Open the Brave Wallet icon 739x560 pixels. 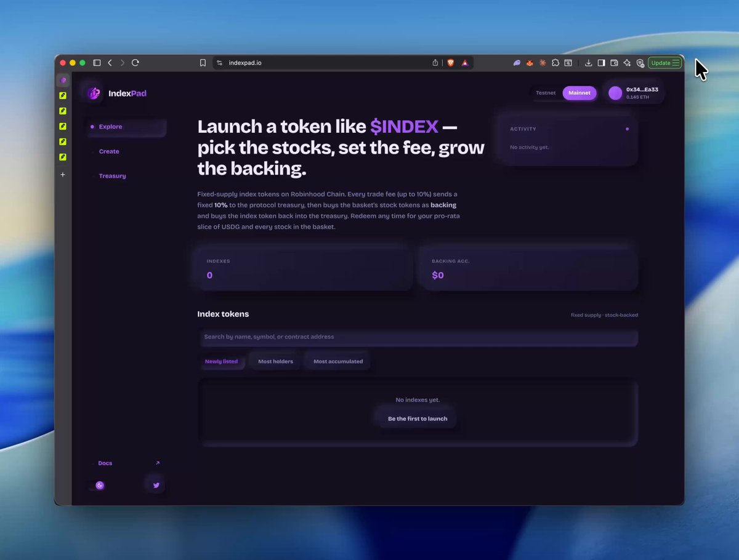(614, 63)
